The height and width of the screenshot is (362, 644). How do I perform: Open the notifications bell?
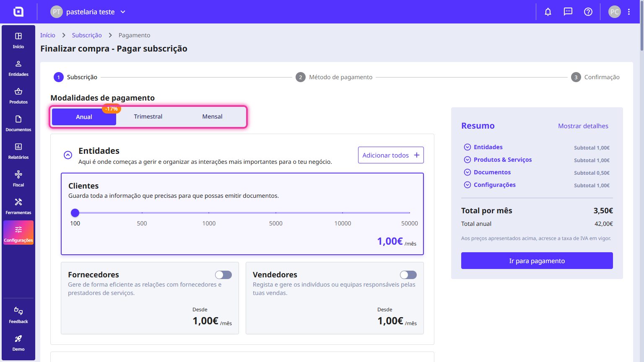548,12
